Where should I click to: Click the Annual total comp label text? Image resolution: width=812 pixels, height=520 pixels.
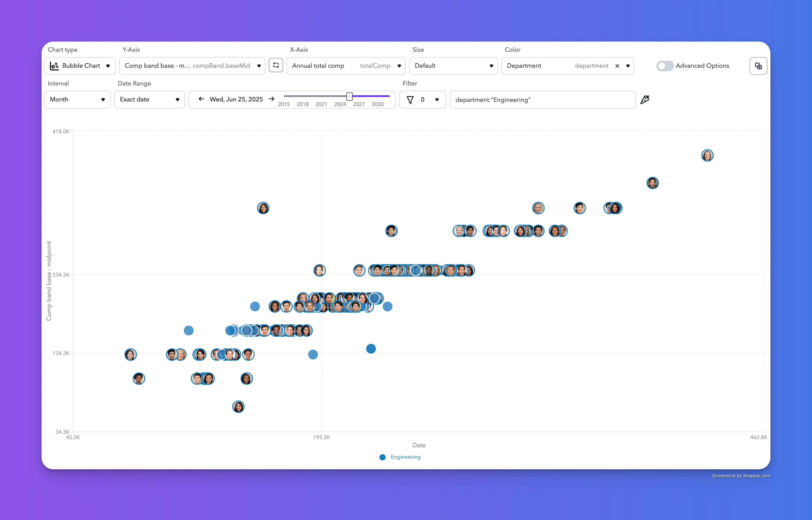pos(318,66)
